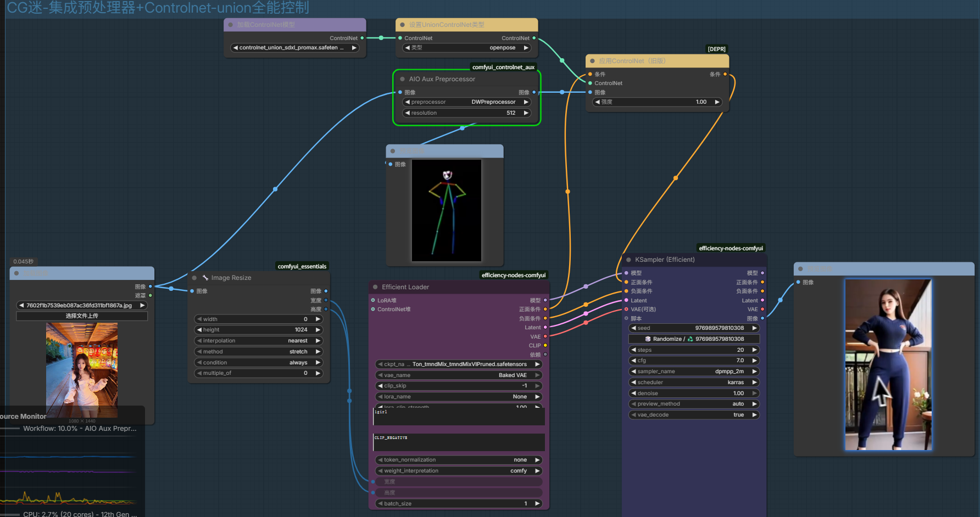Open the scheduler karras dropdown
Image resolution: width=980 pixels, height=517 pixels.
(694, 383)
